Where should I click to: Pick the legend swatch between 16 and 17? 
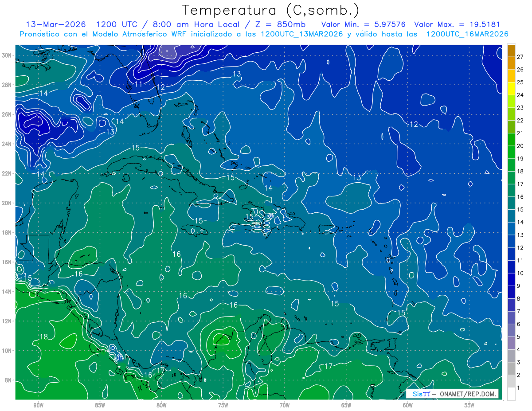coord(511,190)
